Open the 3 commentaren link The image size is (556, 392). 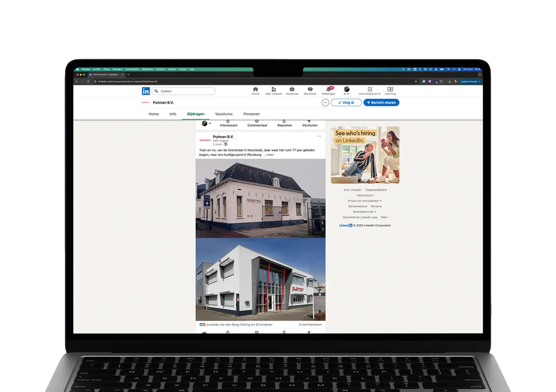pyautogui.click(x=310, y=325)
